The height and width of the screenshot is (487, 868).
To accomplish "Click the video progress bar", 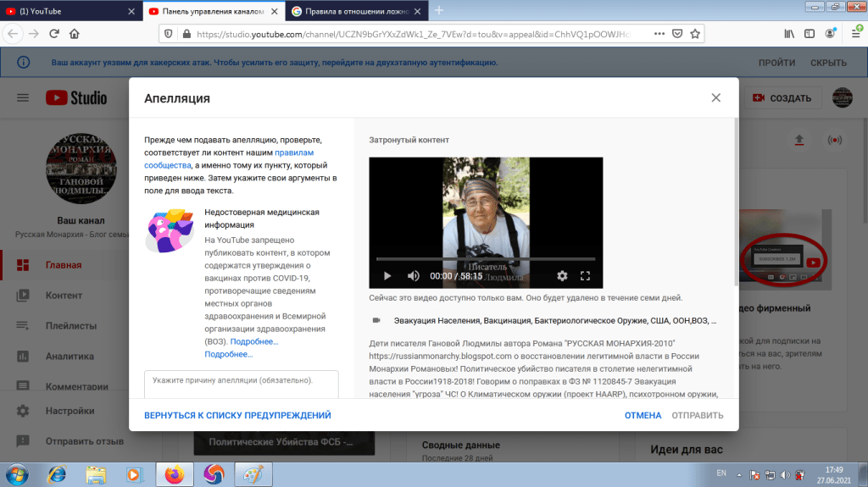I will [x=485, y=259].
